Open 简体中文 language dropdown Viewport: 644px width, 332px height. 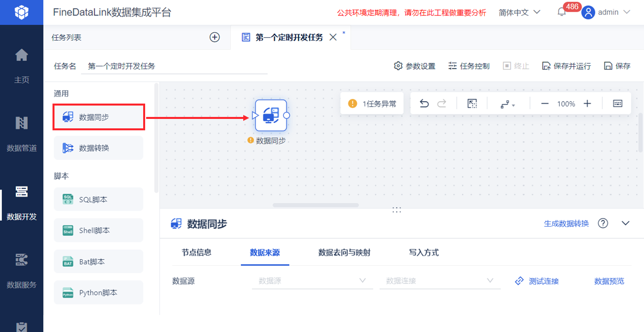(x=520, y=12)
